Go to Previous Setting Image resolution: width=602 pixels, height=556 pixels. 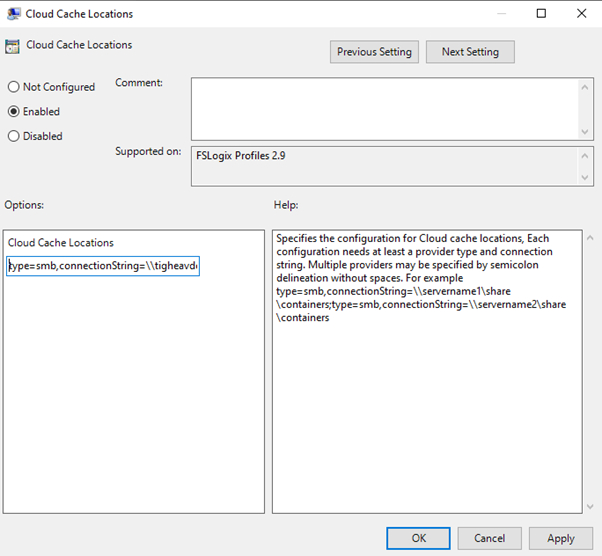[x=375, y=52]
